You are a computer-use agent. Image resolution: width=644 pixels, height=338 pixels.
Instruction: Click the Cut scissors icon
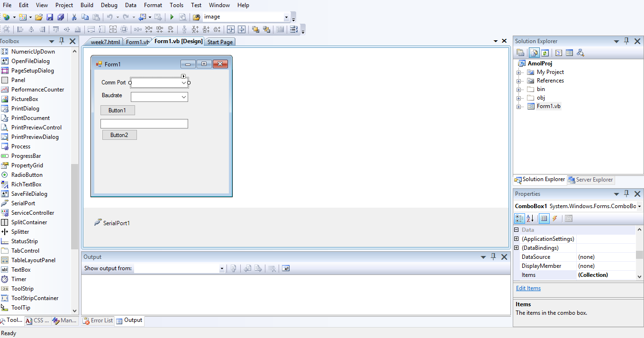tap(74, 17)
